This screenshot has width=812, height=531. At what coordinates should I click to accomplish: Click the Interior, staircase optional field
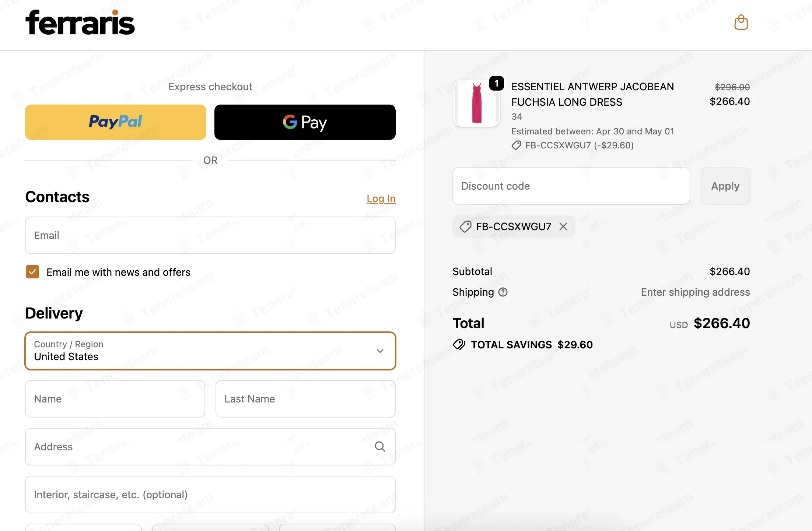pyautogui.click(x=210, y=495)
